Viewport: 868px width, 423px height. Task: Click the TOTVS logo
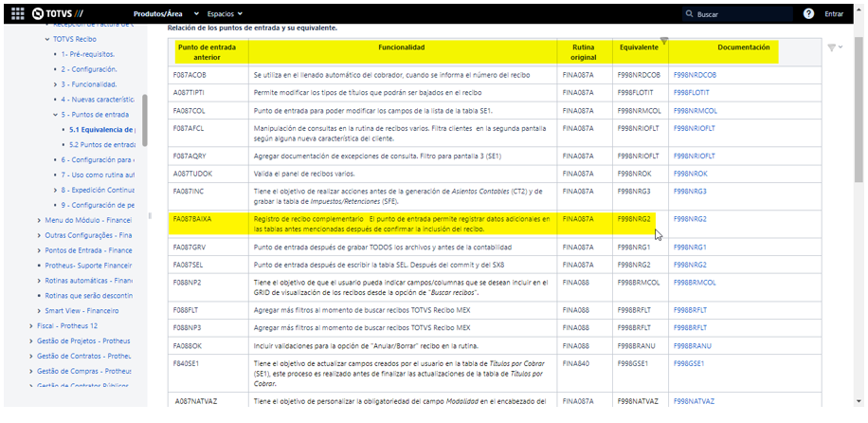[58, 14]
